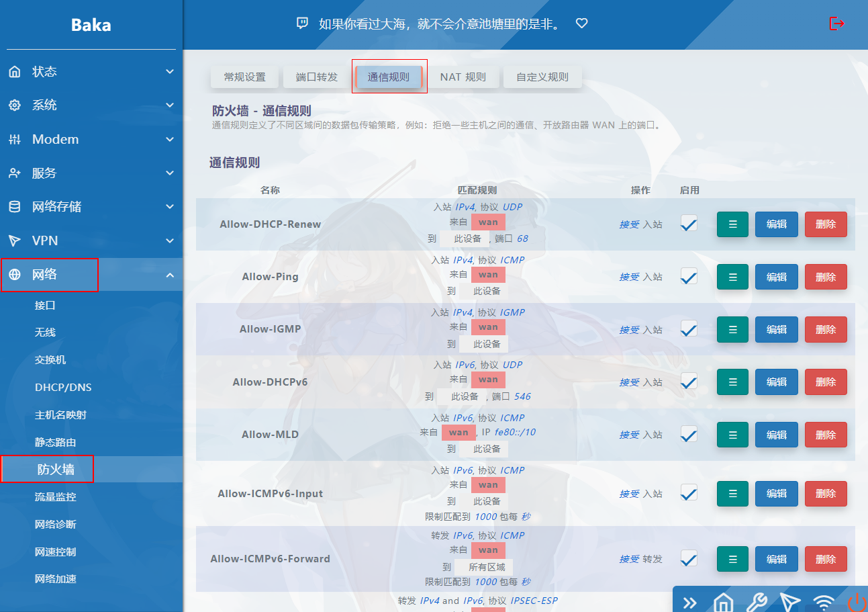Image resolution: width=868 pixels, height=612 pixels.
Task: Collapse the 网络 sidebar section
Action: click(91, 275)
